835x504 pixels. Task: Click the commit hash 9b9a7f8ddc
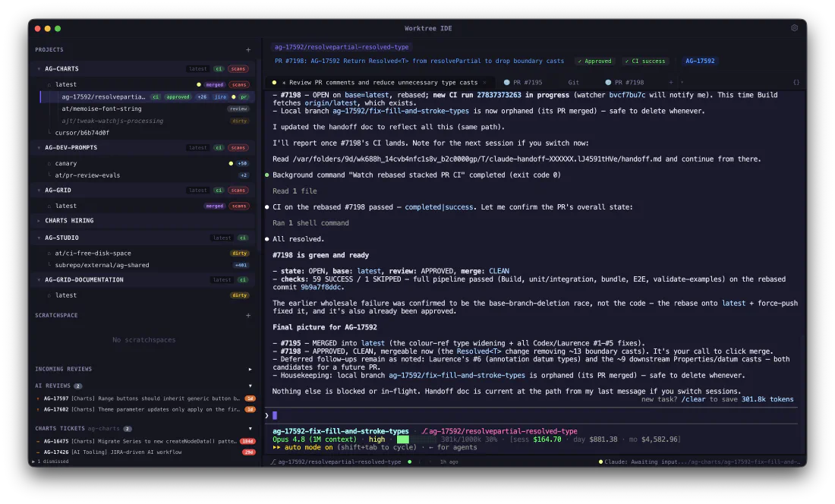point(320,288)
